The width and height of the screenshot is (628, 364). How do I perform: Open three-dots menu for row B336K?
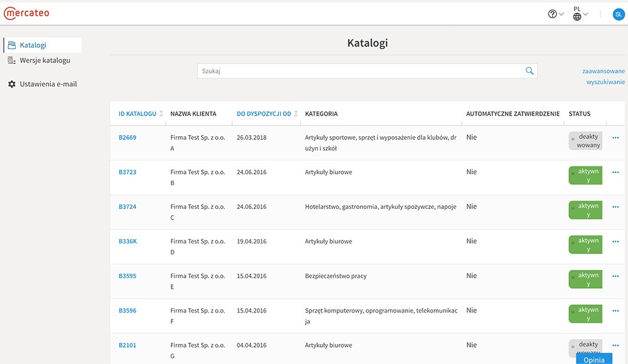pyautogui.click(x=615, y=242)
